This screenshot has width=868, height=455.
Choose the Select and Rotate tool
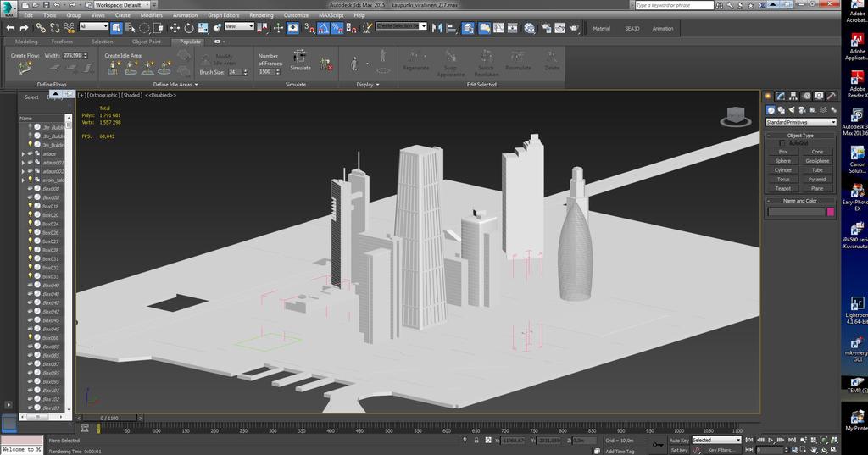[189, 28]
